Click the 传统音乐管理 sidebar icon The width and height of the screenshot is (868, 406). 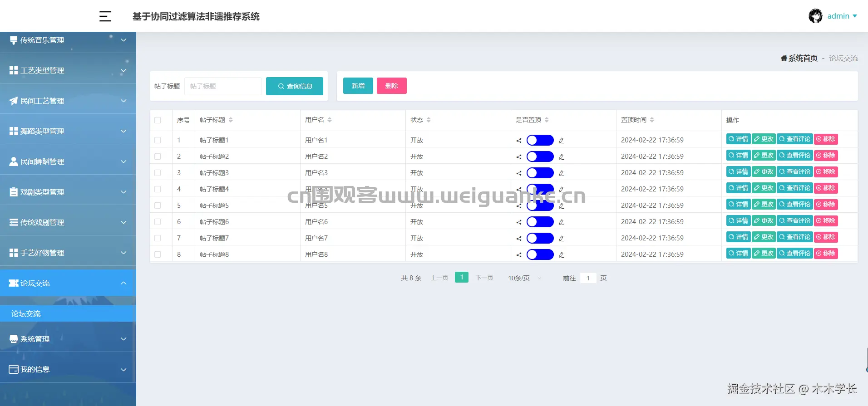14,40
